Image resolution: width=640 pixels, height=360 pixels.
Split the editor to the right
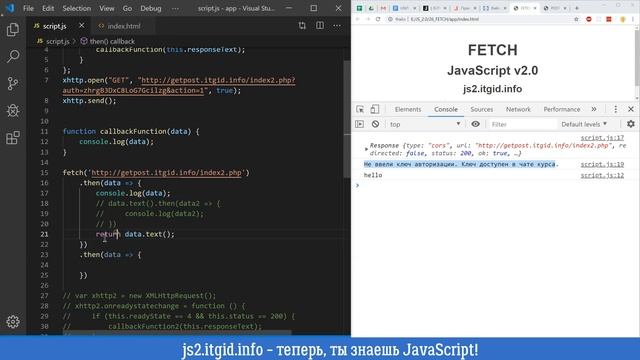coord(320,26)
